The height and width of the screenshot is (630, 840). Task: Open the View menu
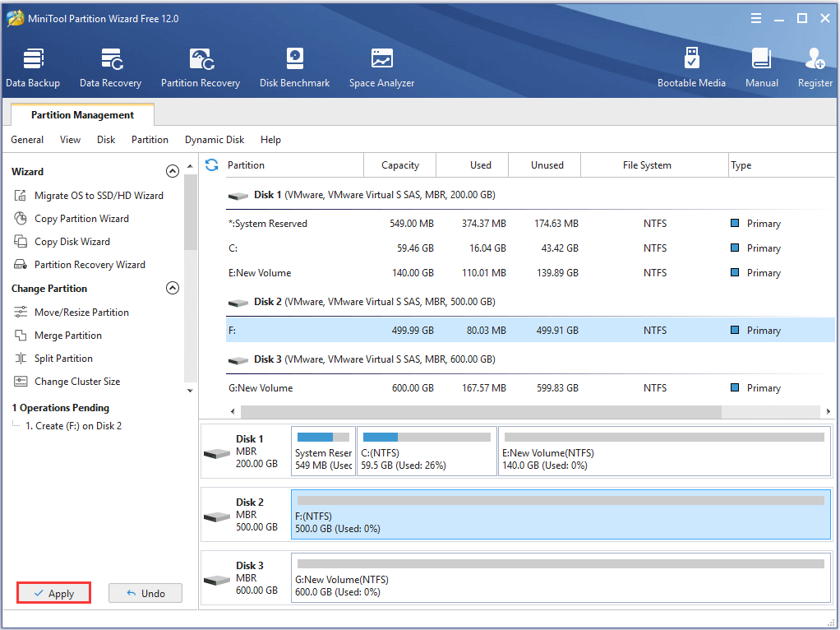click(x=70, y=139)
